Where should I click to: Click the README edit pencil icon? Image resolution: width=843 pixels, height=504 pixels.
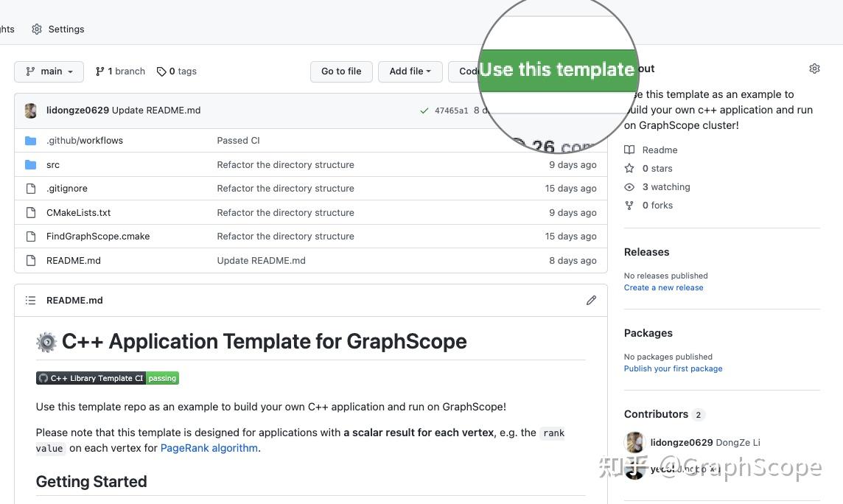coord(591,301)
